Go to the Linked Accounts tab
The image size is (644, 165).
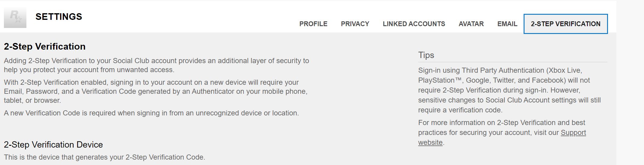pos(414,24)
